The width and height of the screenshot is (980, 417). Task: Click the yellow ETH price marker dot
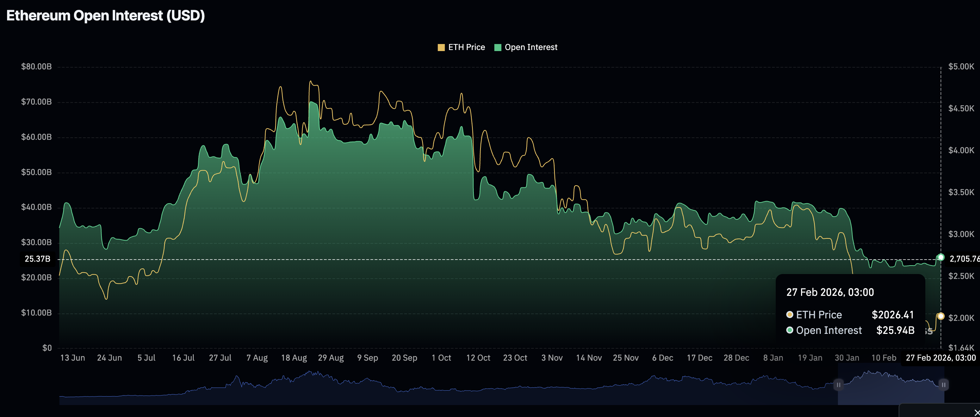(941, 316)
